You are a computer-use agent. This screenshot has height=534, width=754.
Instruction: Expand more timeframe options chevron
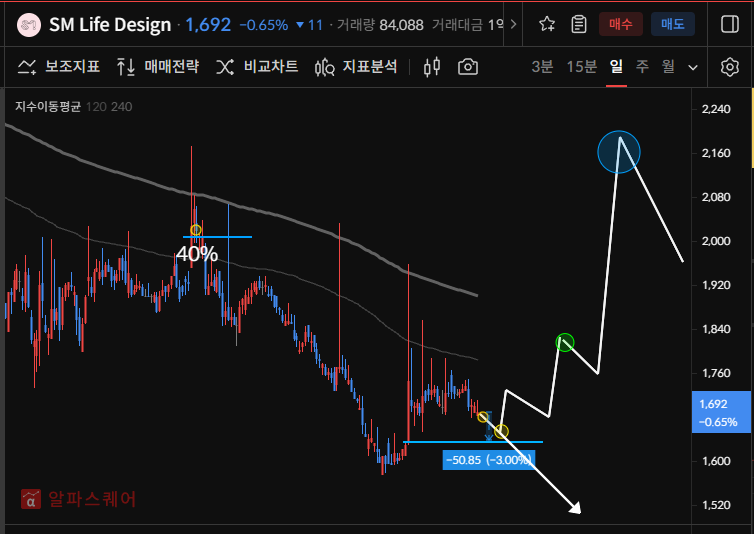point(693,67)
